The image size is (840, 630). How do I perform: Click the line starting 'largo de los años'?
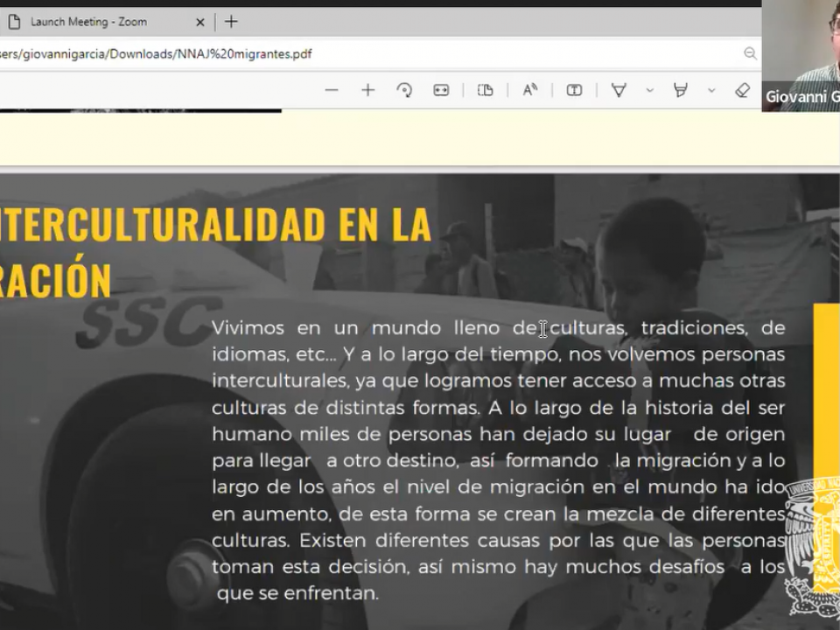pos(498,487)
